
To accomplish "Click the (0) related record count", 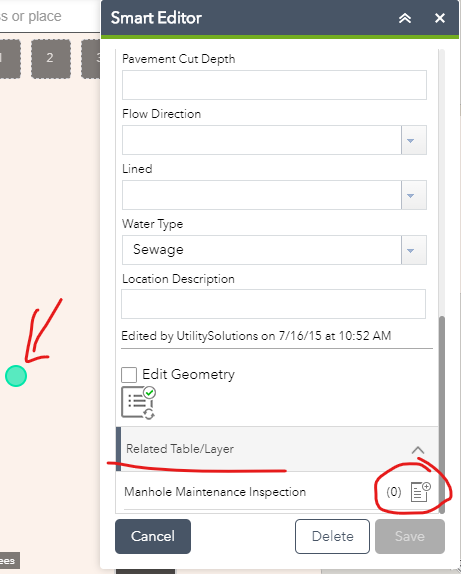I will pyautogui.click(x=394, y=492).
